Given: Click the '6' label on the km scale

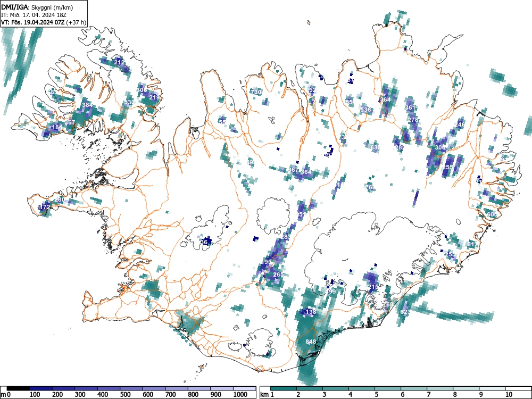Looking at the screenshot, I should point(403,395).
